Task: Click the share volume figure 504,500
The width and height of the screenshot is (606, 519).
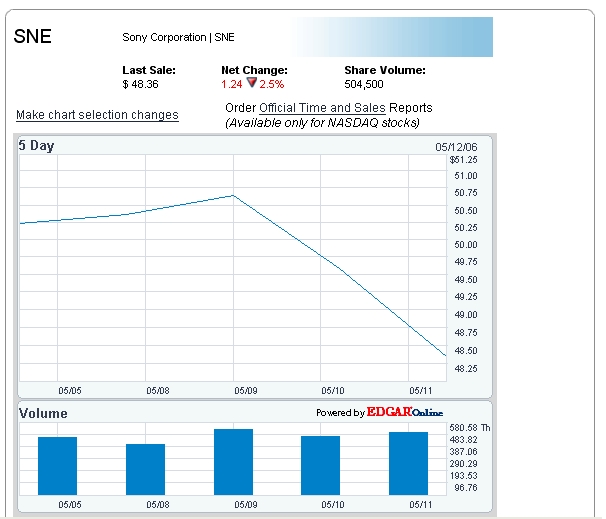Action: [x=364, y=84]
